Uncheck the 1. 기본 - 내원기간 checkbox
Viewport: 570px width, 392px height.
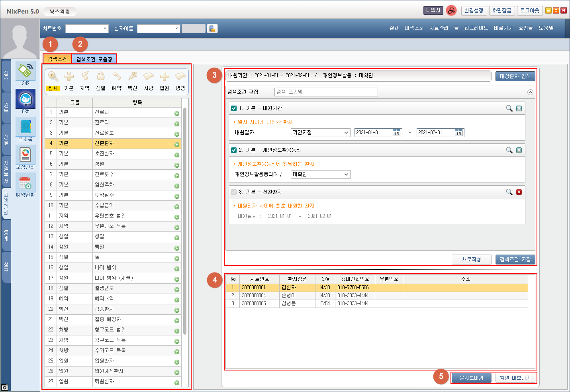[x=234, y=108]
